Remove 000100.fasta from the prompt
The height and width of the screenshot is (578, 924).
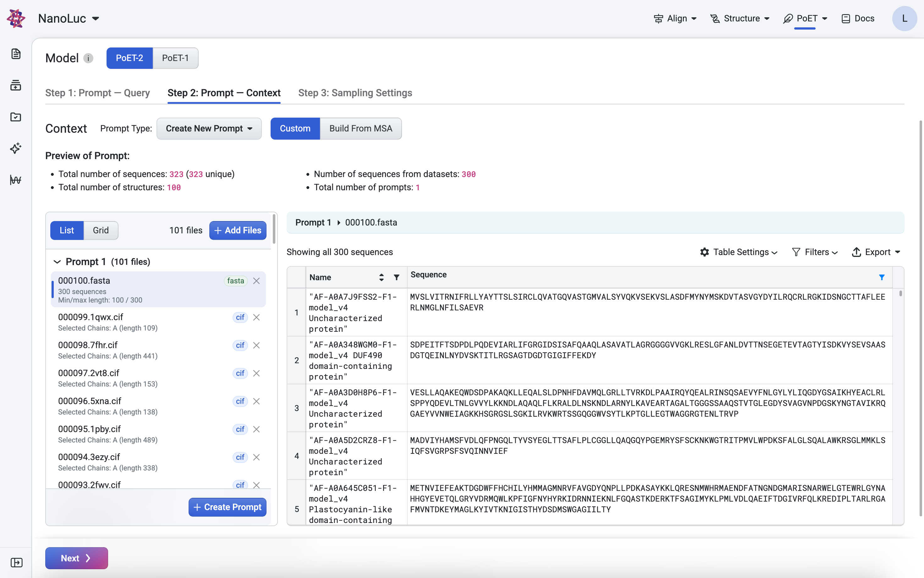tap(257, 281)
